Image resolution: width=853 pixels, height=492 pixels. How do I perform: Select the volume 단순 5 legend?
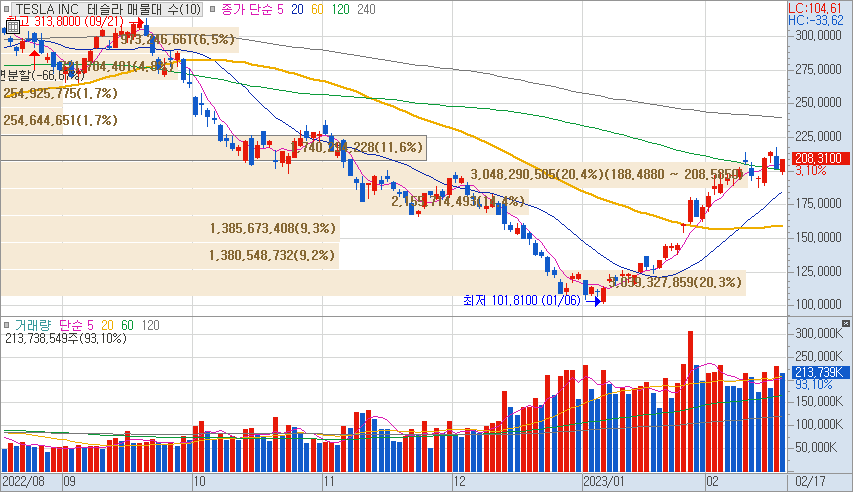click(x=76, y=325)
